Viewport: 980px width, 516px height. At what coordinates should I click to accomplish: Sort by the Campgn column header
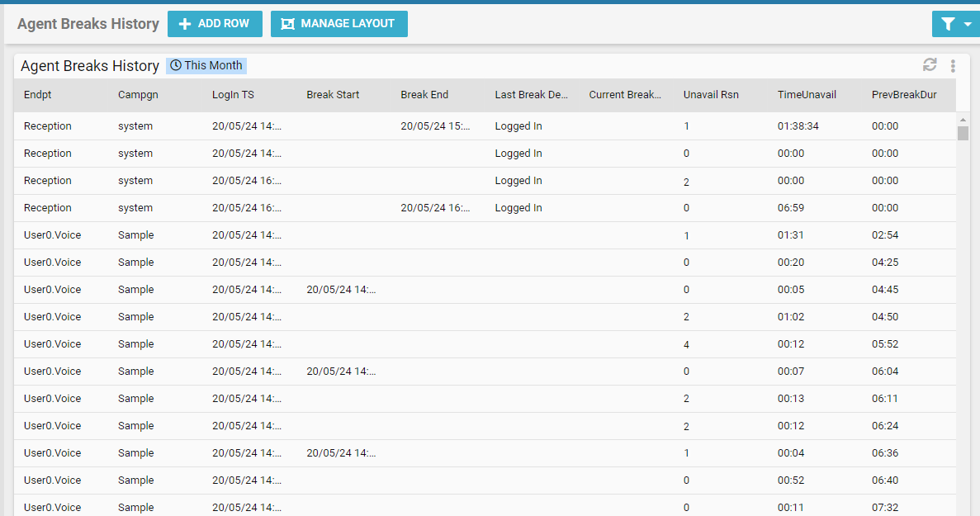pos(138,95)
